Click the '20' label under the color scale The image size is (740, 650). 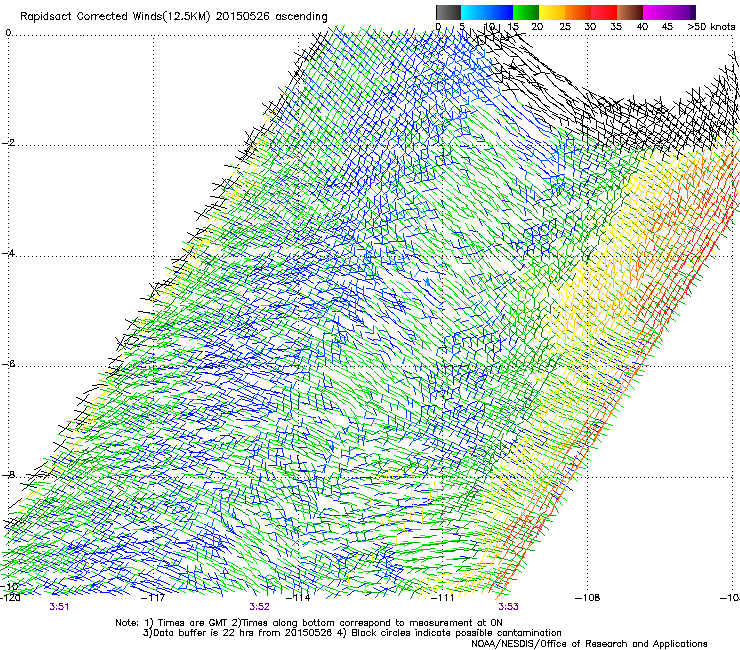pyautogui.click(x=537, y=26)
